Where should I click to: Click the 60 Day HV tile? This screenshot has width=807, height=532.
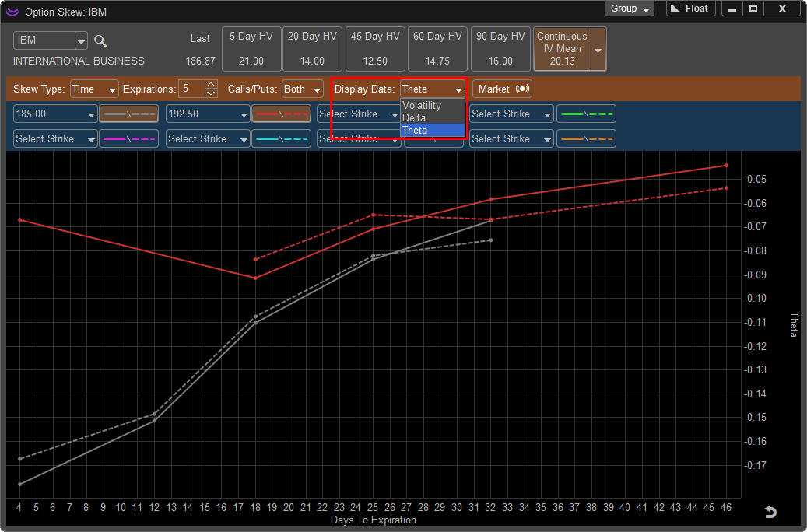(437, 49)
